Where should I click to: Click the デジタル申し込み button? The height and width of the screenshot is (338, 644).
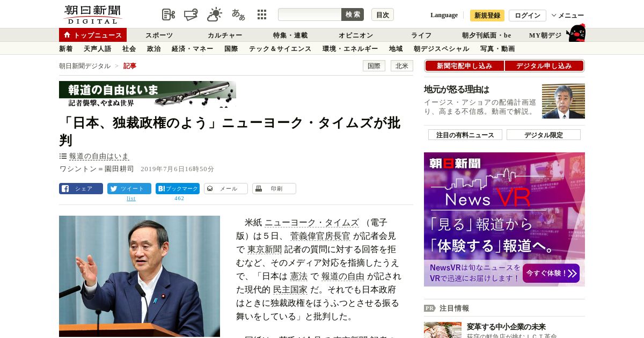544,66
